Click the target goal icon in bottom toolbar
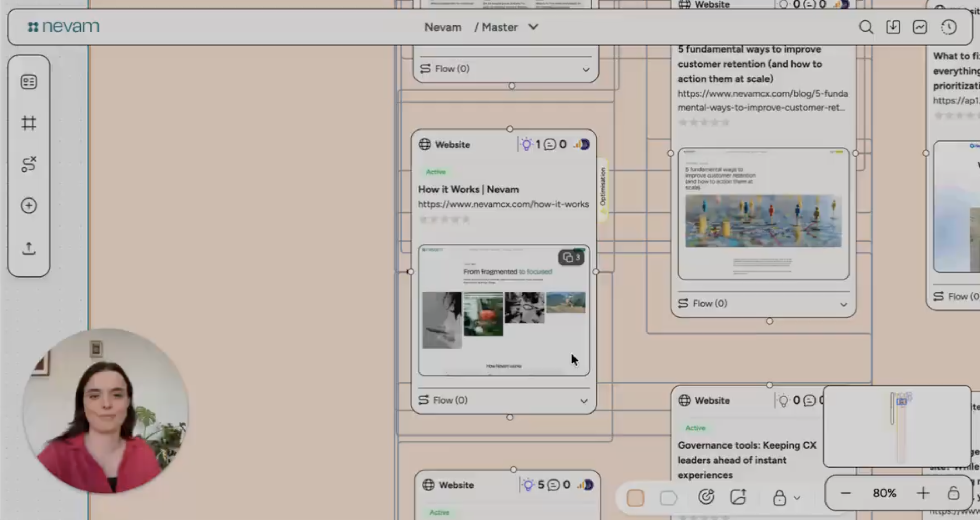The width and height of the screenshot is (980, 520). point(706,497)
